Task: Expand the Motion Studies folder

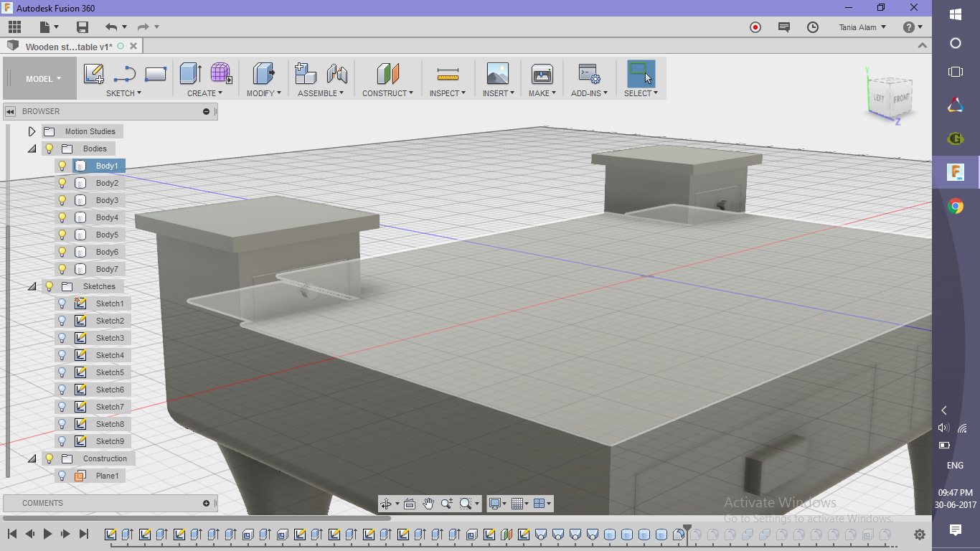Action: (32, 131)
